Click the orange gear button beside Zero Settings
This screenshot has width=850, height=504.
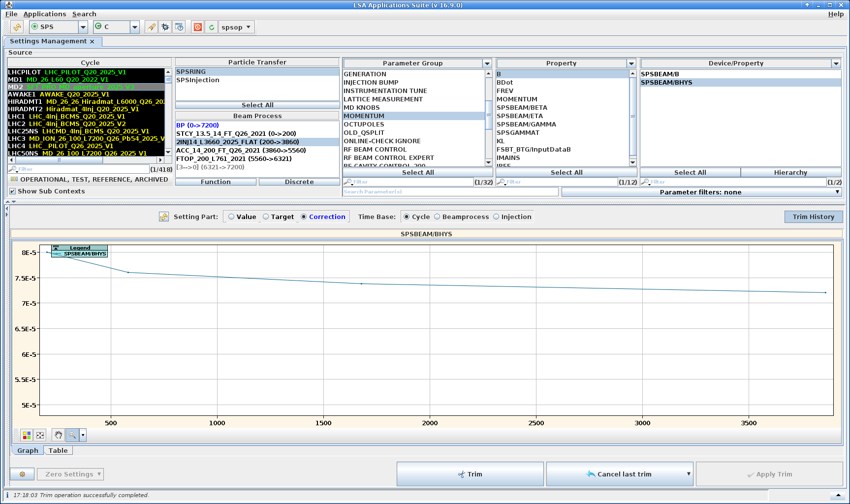[22, 474]
